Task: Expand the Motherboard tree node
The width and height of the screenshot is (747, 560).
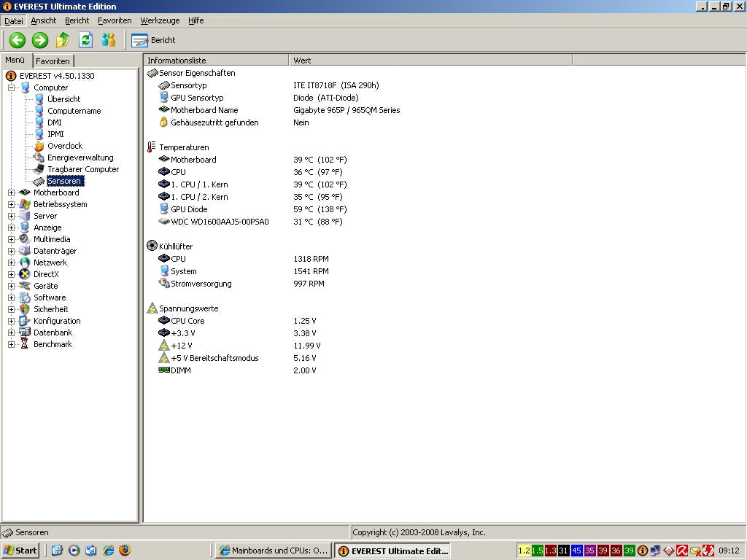Action: click(x=11, y=192)
